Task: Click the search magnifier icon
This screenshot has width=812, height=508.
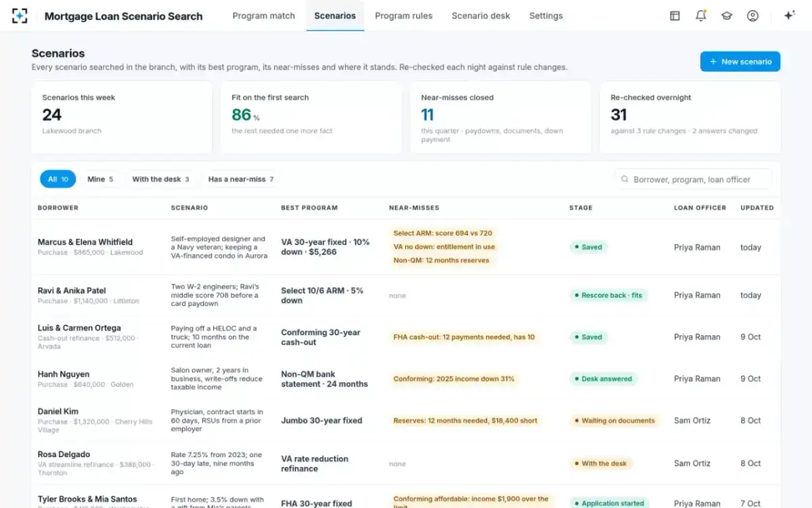Action: (x=625, y=179)
